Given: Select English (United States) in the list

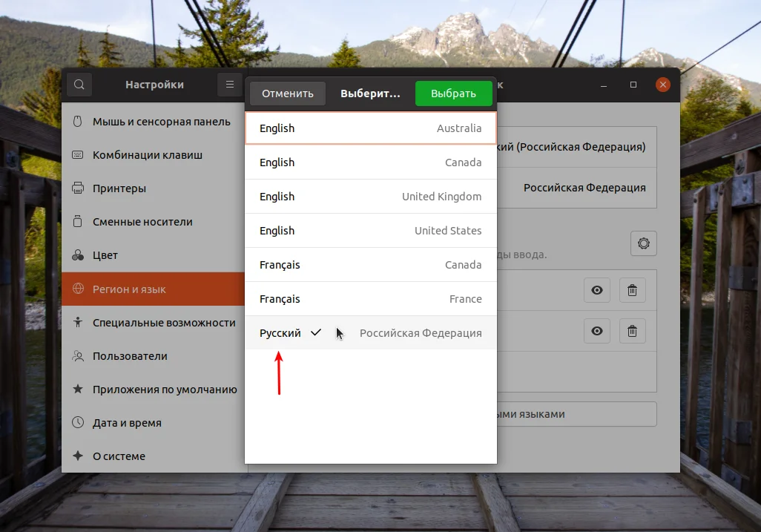Looking at the screenshot, I should point(371,231).
